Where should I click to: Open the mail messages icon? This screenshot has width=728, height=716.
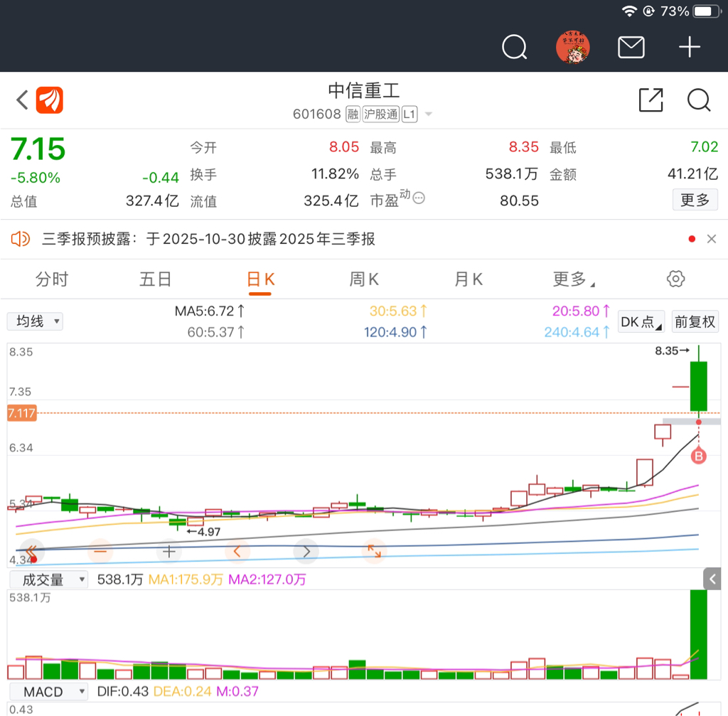[x=631, y=47]
